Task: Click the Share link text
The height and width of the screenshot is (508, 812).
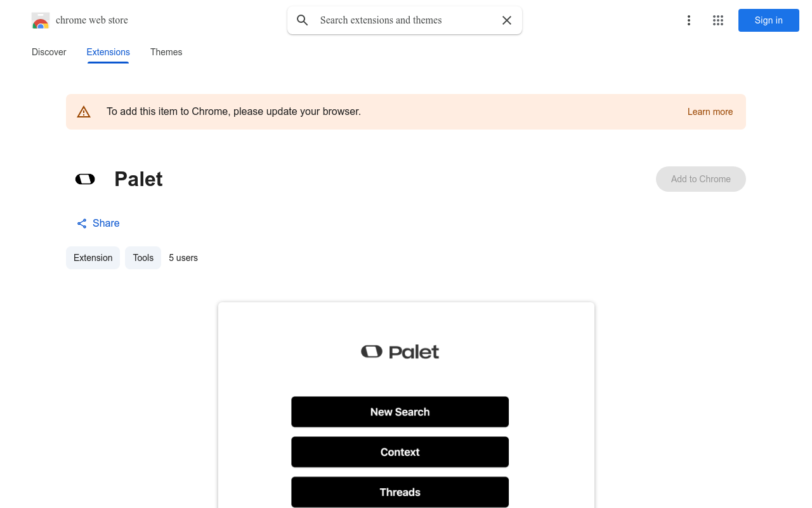Action: coord(106,223)
